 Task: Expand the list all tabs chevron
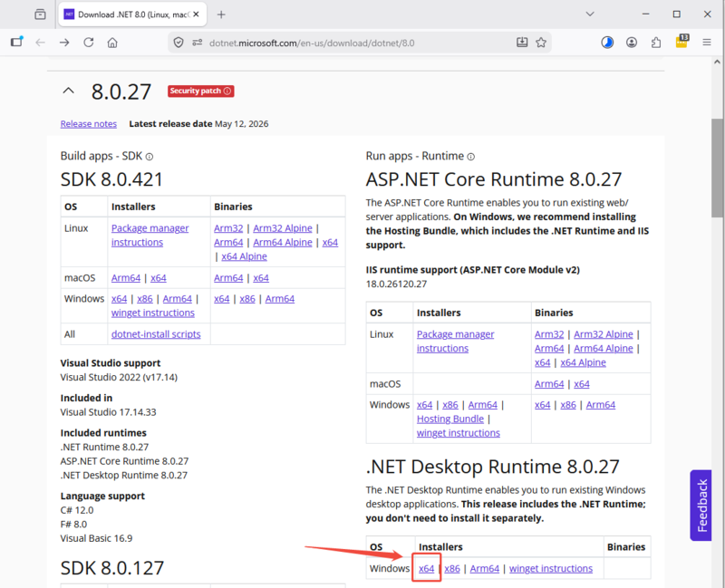(x=590, y=14)
